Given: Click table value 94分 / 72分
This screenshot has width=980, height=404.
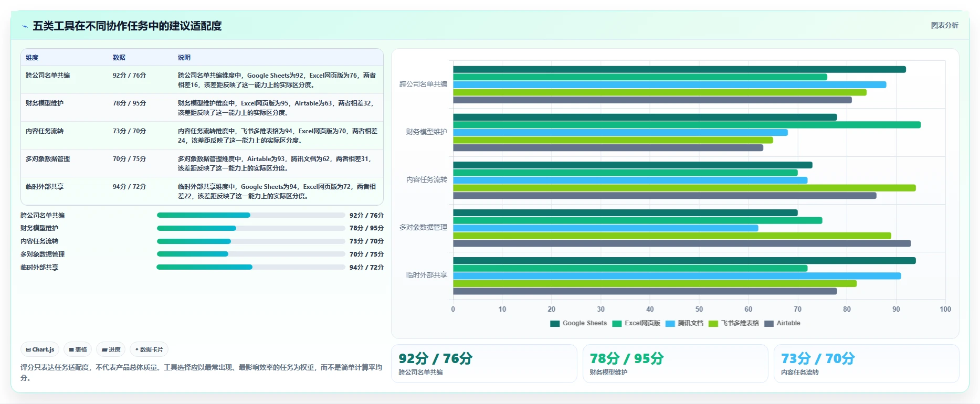Looking at the screenshot, I should pos(129,187).
